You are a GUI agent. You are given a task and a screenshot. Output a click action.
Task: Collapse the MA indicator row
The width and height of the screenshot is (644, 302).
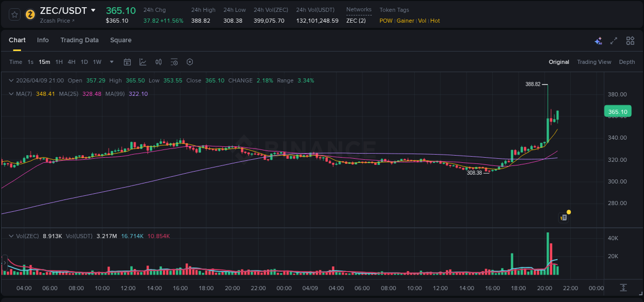coord(11,94)
